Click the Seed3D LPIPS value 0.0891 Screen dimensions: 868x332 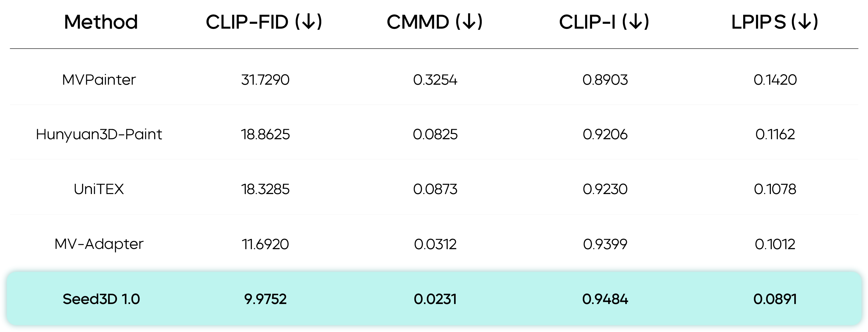[775, 299]
